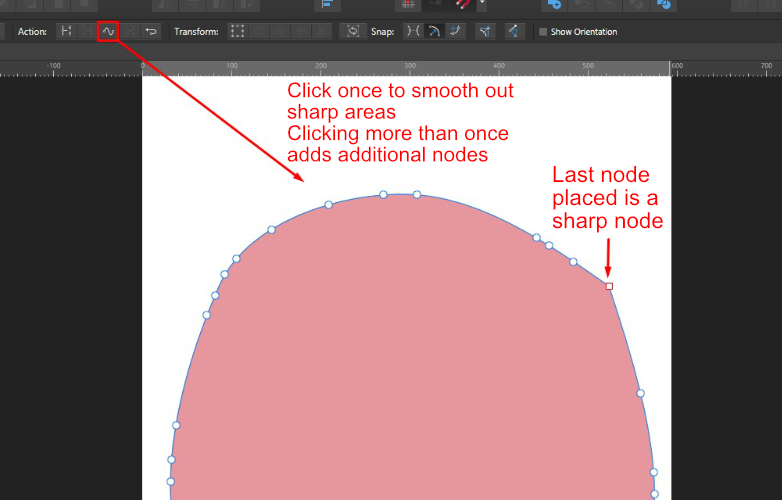Click the Divide boolean operation icon
The width and height of the screenshot is (782, 500).
(663, 4)
